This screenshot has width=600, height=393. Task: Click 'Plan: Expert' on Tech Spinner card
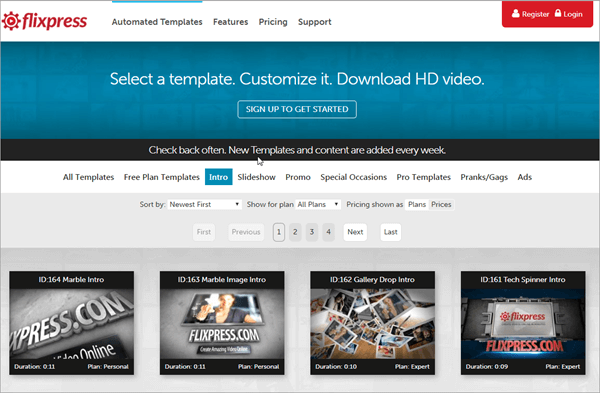[562, 367]
